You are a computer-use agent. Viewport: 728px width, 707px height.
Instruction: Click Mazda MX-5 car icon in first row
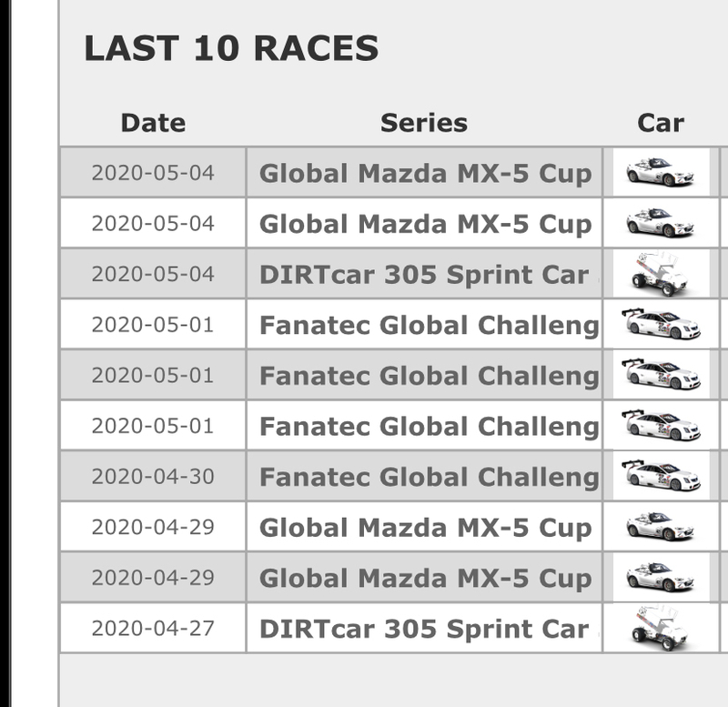[x=661, y=172]
